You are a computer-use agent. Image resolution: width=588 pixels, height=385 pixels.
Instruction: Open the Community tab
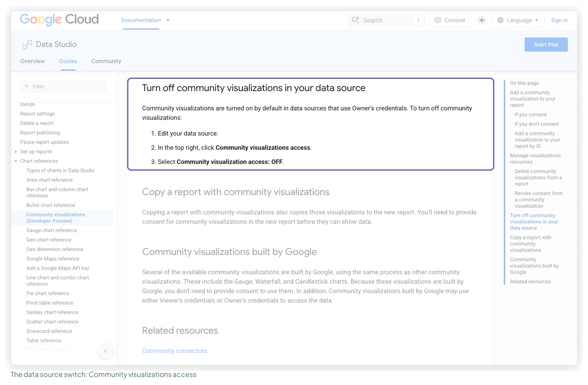[x=106, y=61]
